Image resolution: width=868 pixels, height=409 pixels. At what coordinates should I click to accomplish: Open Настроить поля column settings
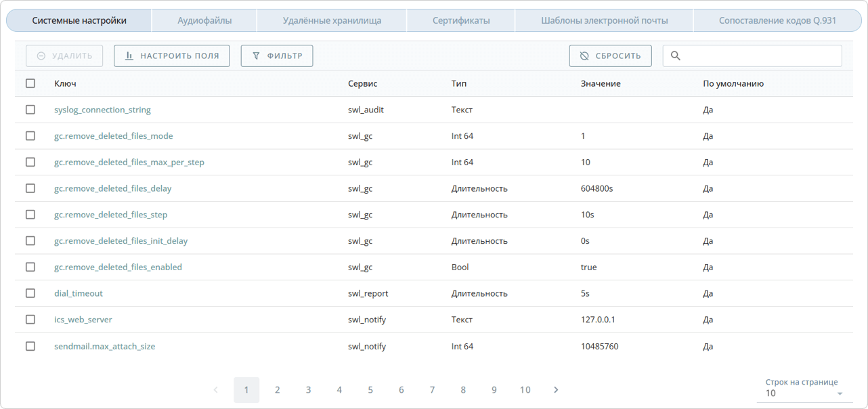tap(172, 56)
